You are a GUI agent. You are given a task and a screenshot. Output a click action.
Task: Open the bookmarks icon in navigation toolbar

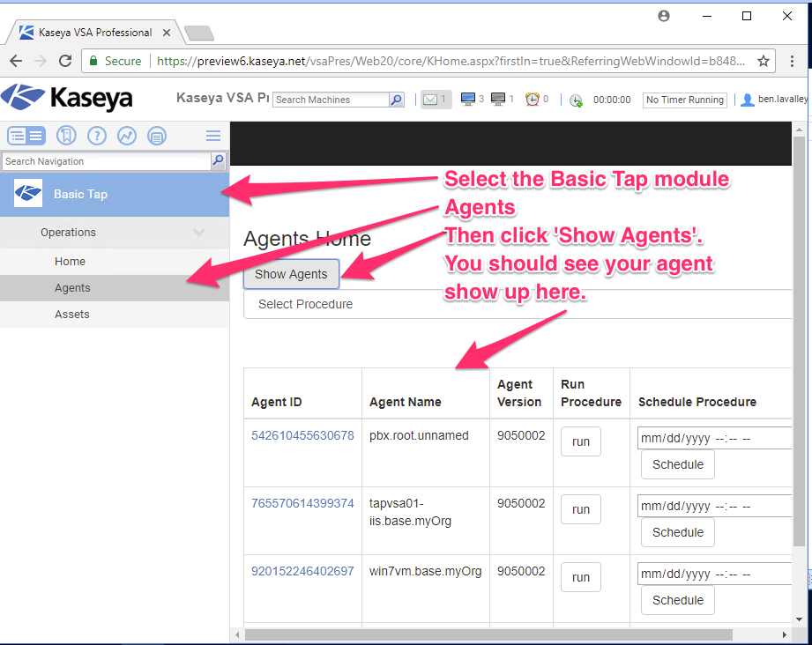[66, 136]
